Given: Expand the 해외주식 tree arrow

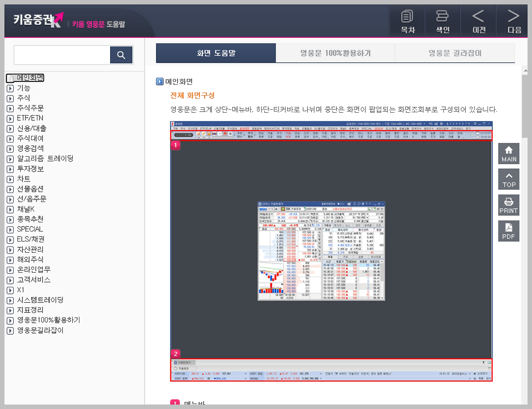Looking at the screenshot, I should pyautogui.click(x=10, y=260).
